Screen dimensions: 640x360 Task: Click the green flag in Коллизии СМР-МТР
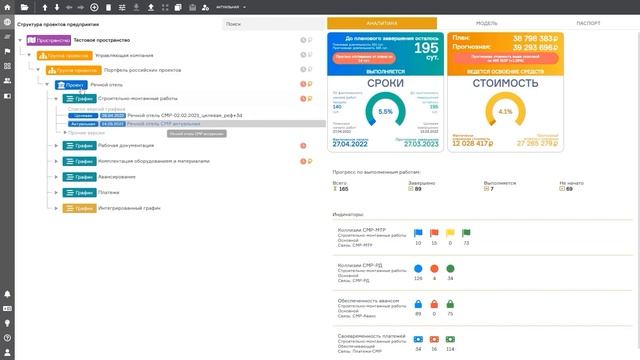tap(466, 233)
